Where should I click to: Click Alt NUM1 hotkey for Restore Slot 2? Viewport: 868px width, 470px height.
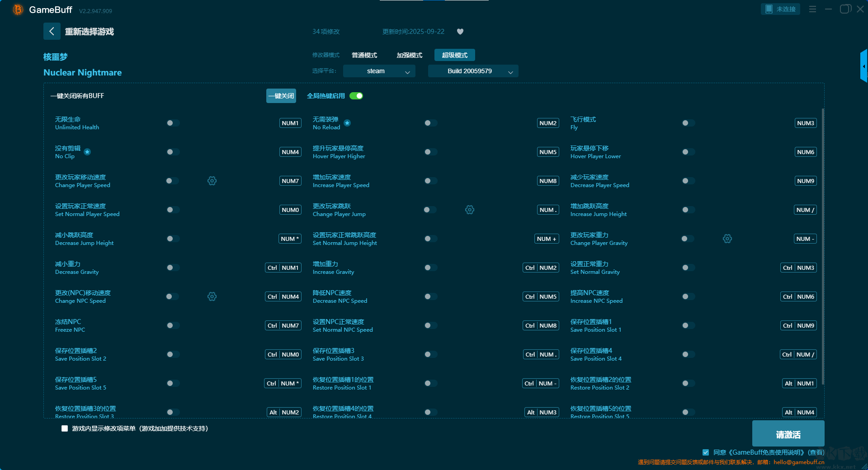tap(799, 383)
